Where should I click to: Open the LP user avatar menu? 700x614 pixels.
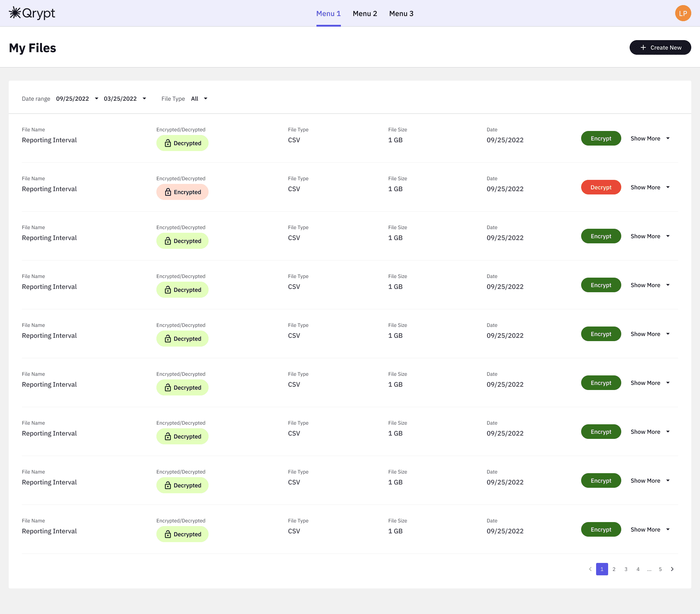point(683,13)
